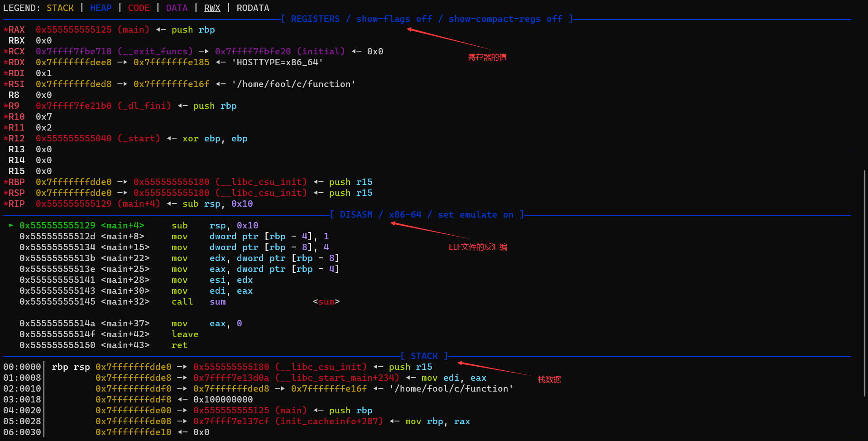Select stack offset 00:0000
868x441 pixels.
pos(22,367)
